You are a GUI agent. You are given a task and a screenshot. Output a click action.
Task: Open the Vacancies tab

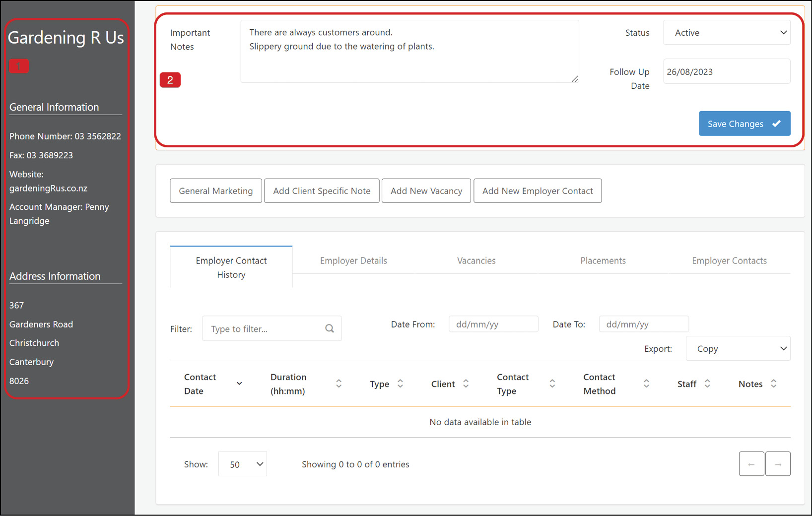476,260
